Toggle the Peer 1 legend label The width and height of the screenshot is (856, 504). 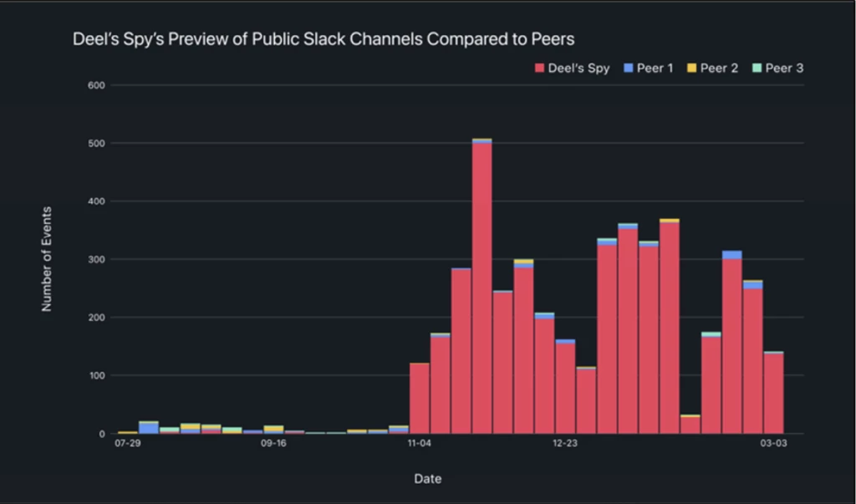click(x=655, y=68)
